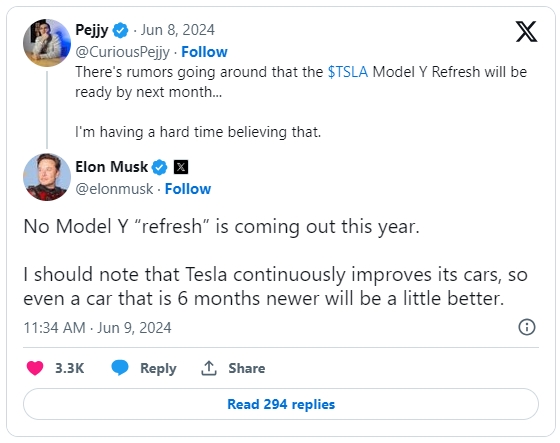Click the Elon Musk display name
The height and width of the screenshot is (443, 560).
111,167
